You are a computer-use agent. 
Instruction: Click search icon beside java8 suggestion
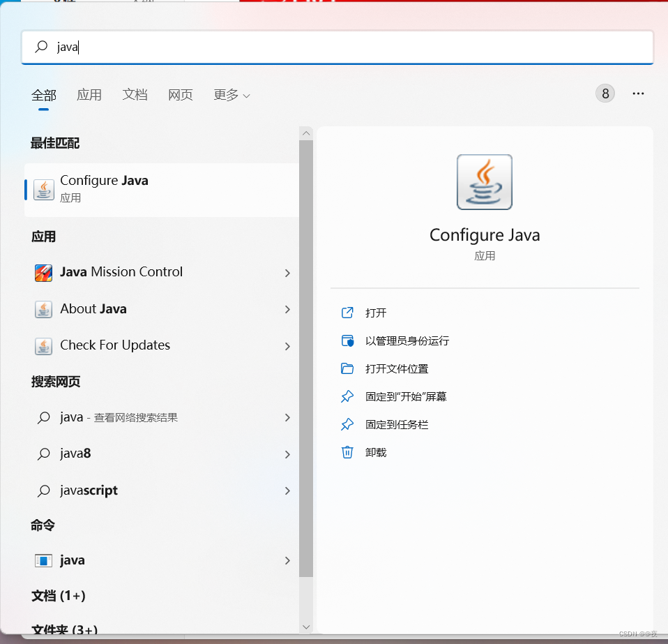tap(43, 454)
